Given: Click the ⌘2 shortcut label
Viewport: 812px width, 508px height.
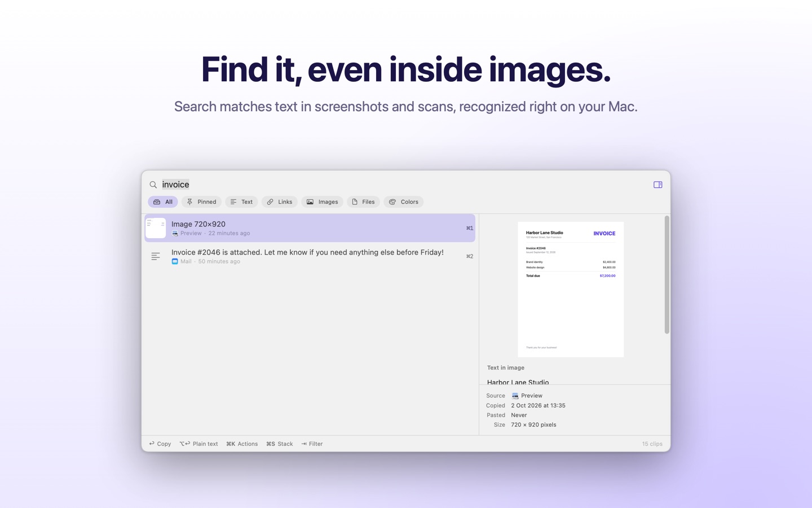Looking at the screenshot, I should (469, 256).
